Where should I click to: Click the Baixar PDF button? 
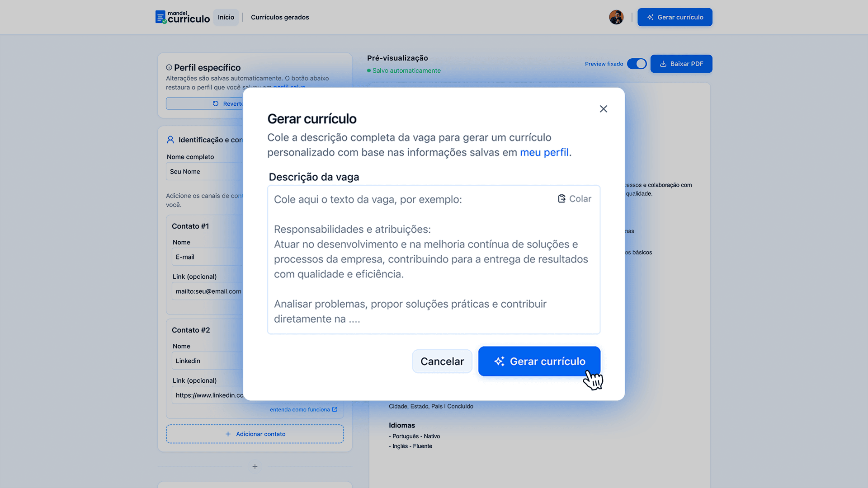681,64
